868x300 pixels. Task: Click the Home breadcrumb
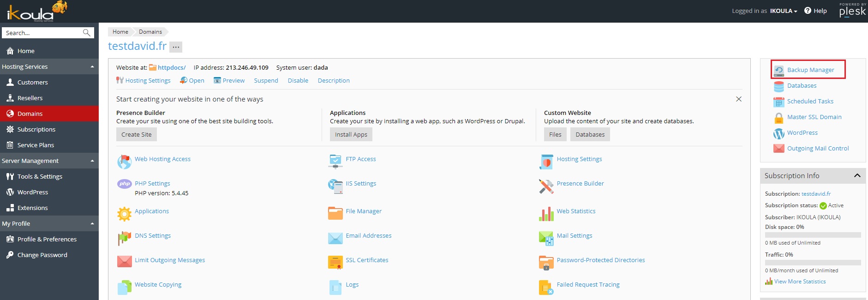(120, 32)
